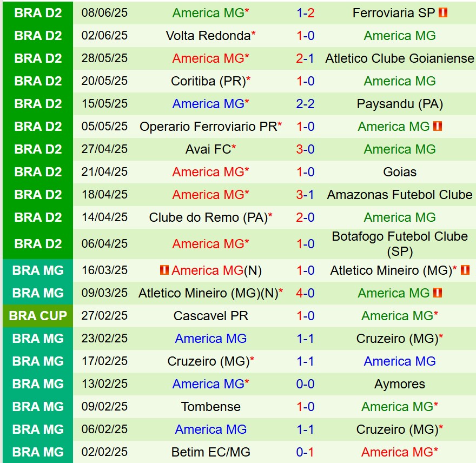This screenshot has width=476, height=463.
Task: Open BRA D2 label in the 08/06/25 row
Action: click(x=38, y=13)
